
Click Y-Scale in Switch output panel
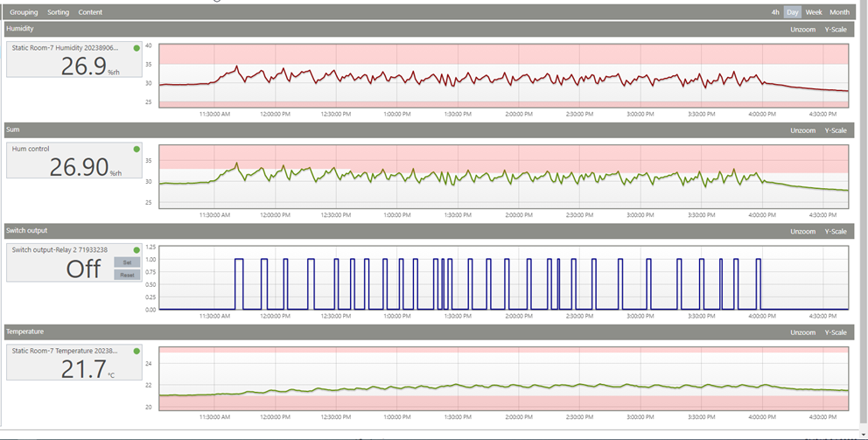(x=836, y=231)
